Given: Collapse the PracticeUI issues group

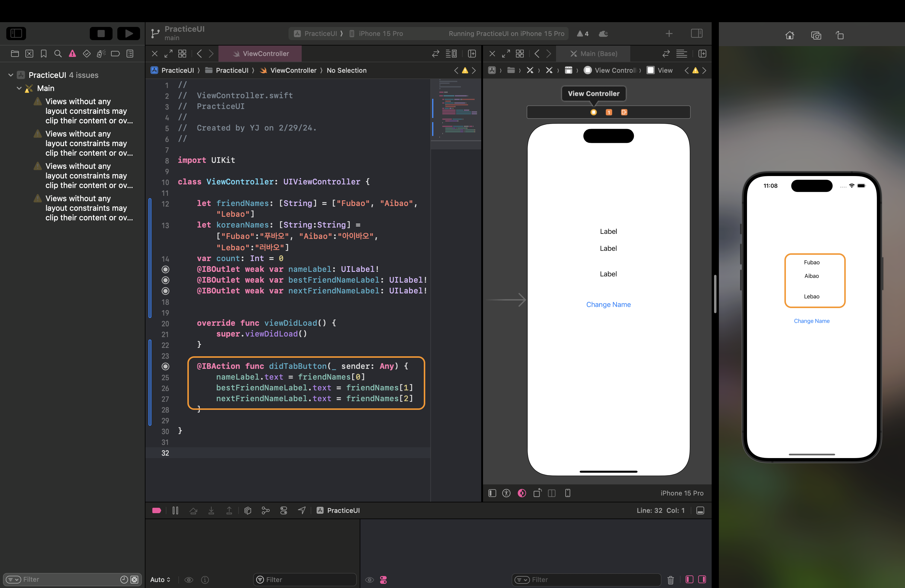Looking at the screenshot, I should point(11,75).
